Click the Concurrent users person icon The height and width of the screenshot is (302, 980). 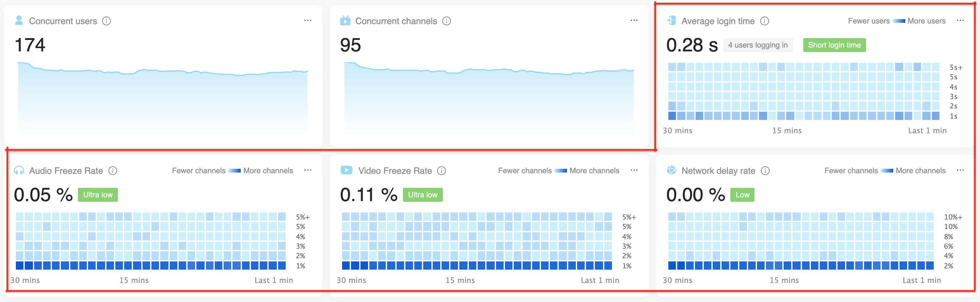pyautogui.click(x=19, y=20)
